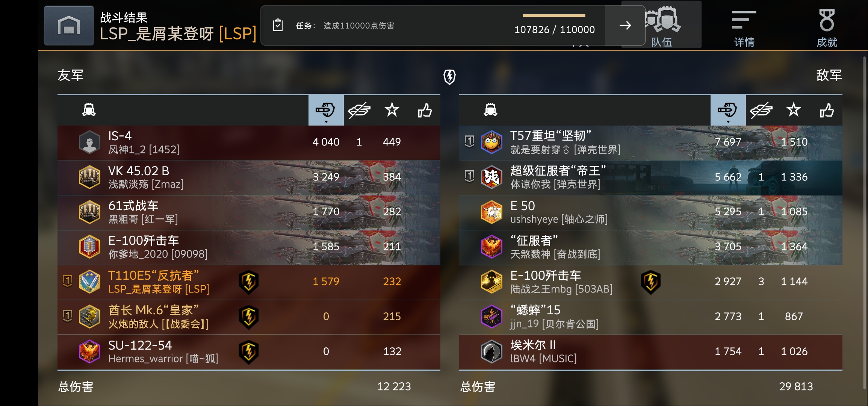The image size is (868, 406).
Task: Sort allies by damage column
Action: pyautogui.click(x=326, y=110)
